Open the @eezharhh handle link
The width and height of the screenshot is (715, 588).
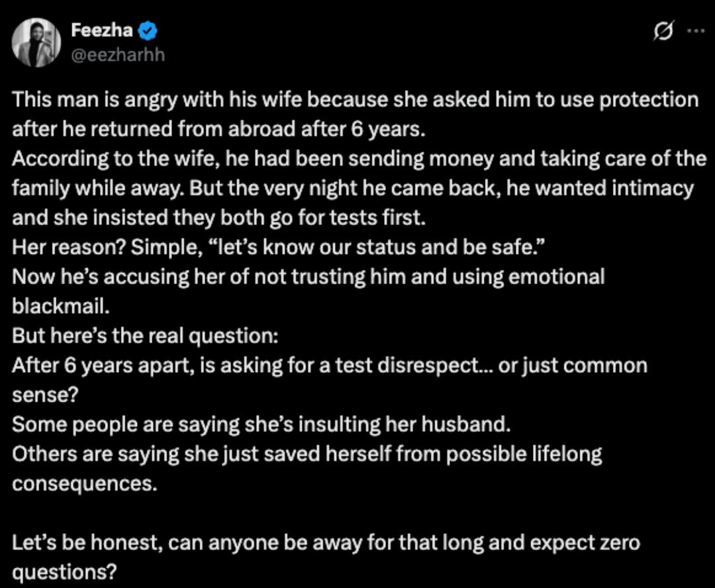coord(117,55)
